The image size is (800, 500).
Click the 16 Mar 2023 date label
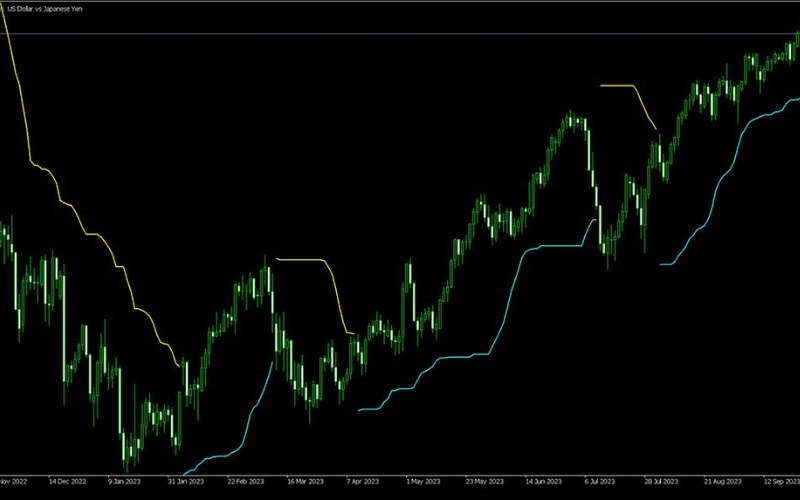[x=303, y=480]
